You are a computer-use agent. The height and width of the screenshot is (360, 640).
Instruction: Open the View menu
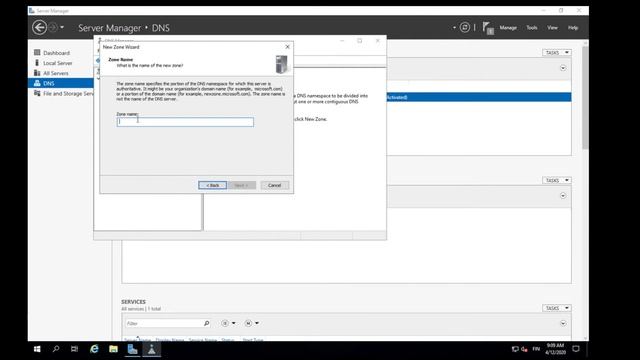552,28
